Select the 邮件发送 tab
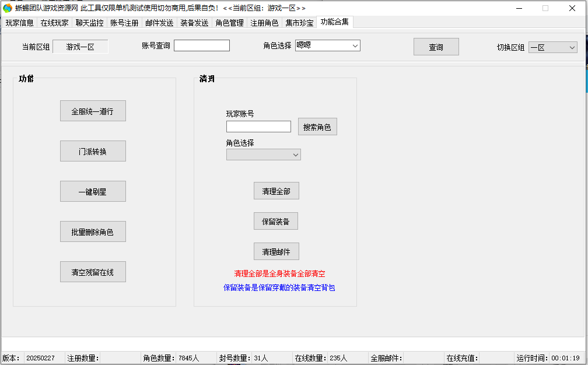 point(159,23)
